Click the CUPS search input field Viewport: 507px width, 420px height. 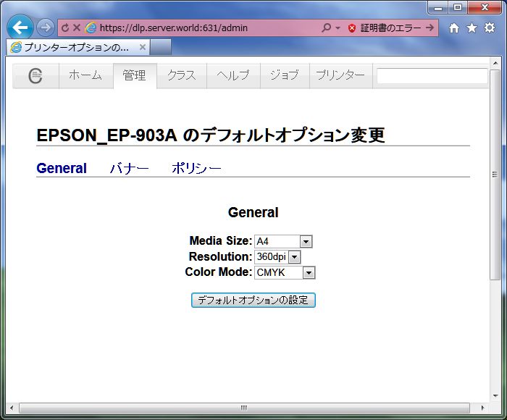click(432, 76)
